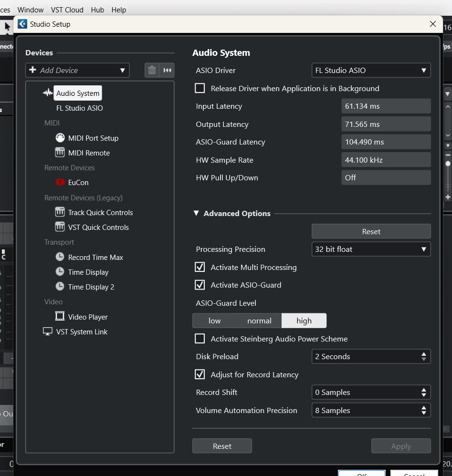Open the Processing Precision dropdown
The height and width of the screenshot is (476, 452).
pos(371,249)
